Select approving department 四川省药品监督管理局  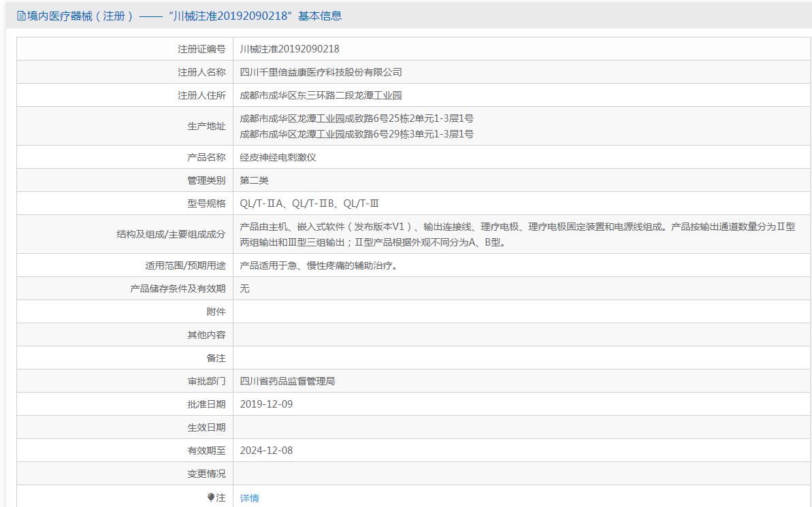(x=287, y=381)
